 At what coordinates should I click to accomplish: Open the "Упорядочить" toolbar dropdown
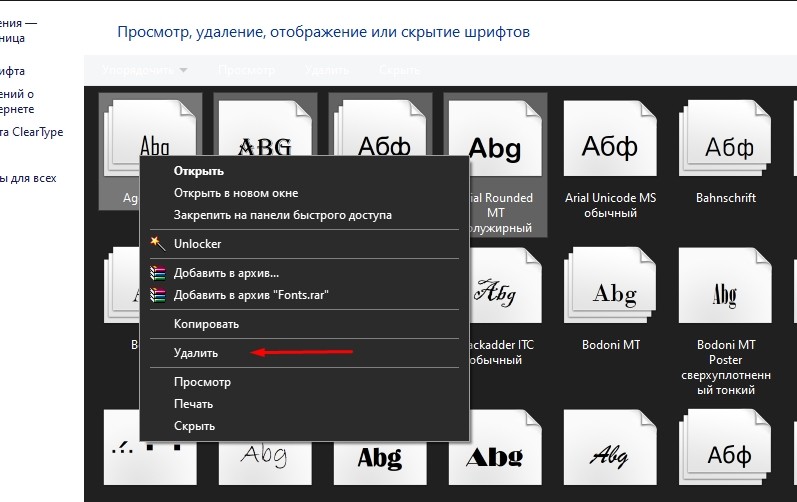click(x=145, y=70)
